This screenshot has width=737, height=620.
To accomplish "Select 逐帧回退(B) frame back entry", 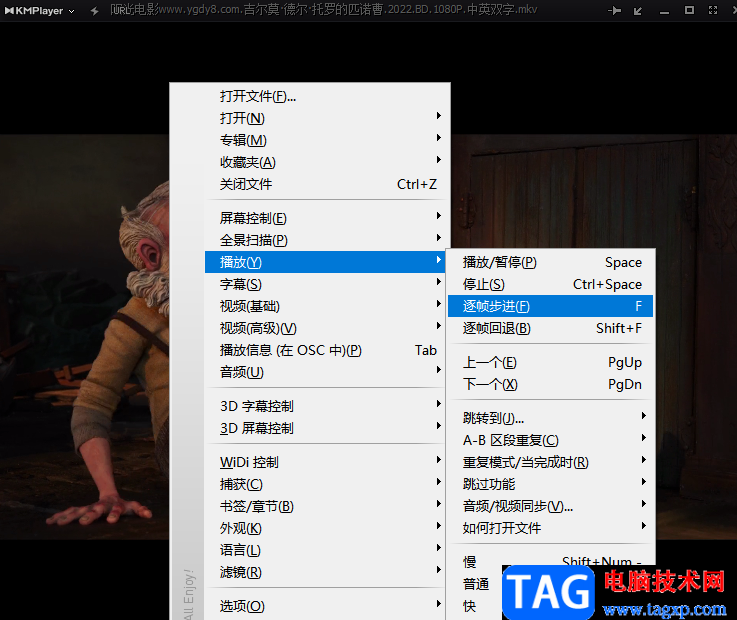I will tap(550, 328).
